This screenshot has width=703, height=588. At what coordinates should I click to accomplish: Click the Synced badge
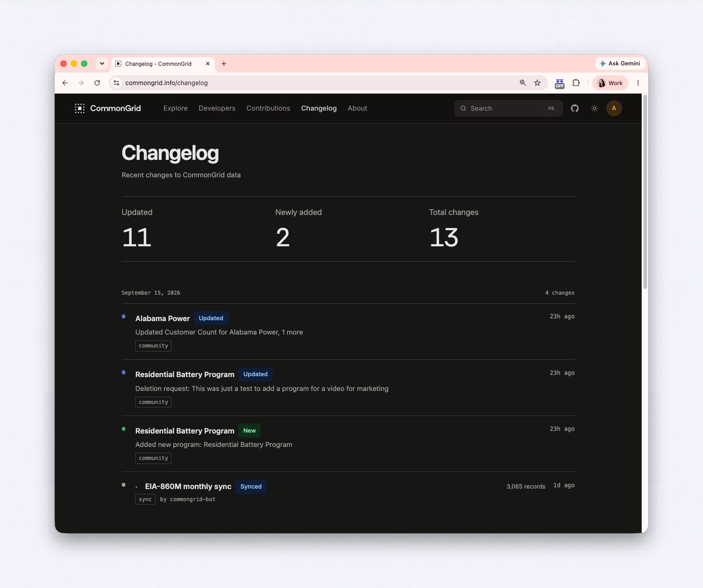251,487
